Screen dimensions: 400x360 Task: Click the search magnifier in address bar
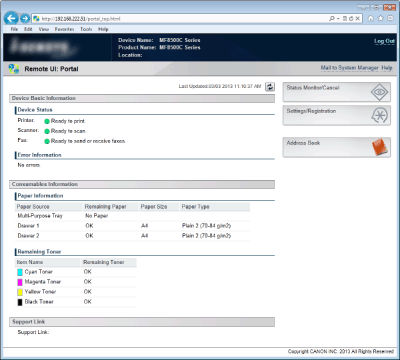click(332, 18)
